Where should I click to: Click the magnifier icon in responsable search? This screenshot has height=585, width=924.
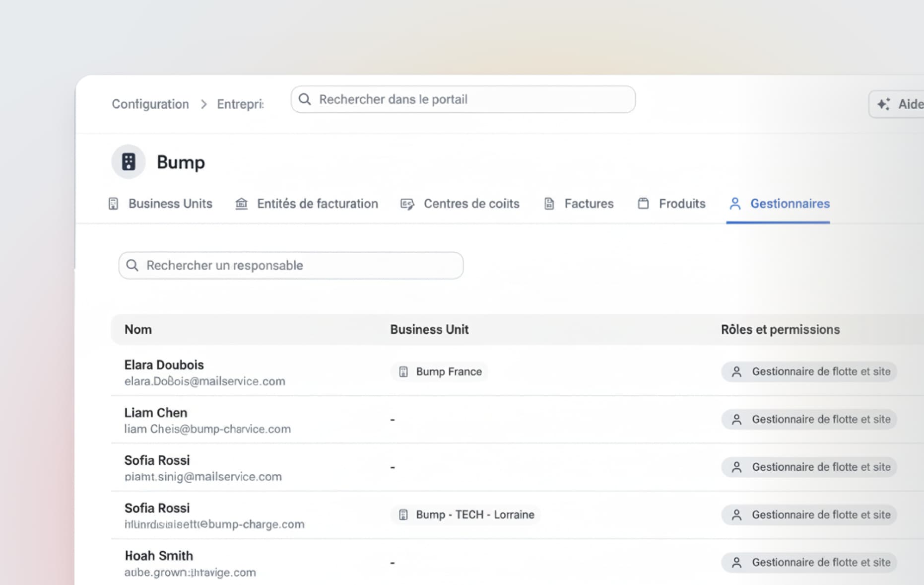pos(132,265)
